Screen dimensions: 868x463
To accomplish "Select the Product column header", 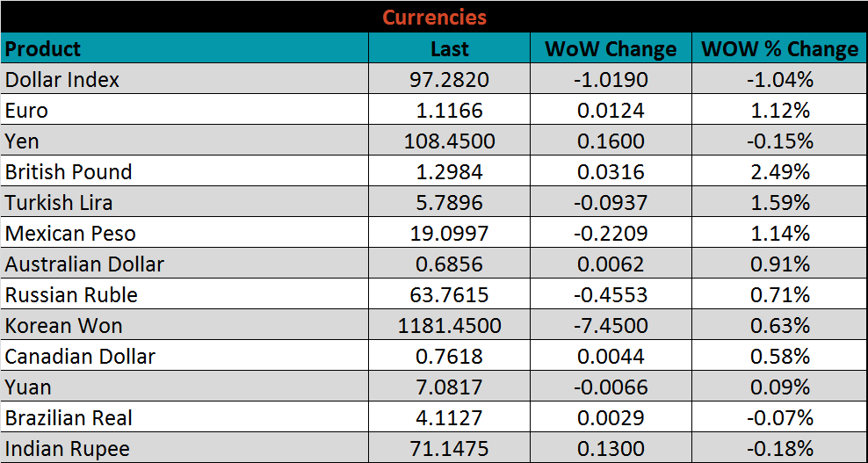I will [43, 48].
